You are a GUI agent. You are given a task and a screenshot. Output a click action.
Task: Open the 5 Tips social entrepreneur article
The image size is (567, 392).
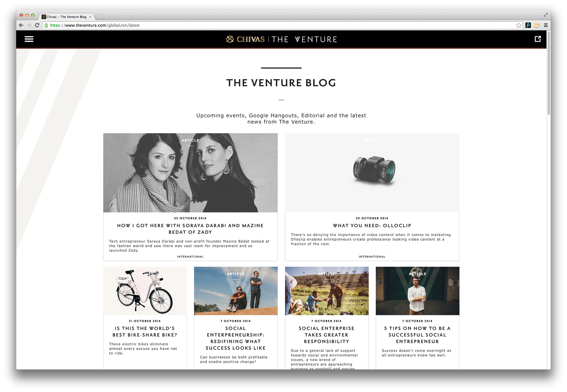(x=417, y=335)
